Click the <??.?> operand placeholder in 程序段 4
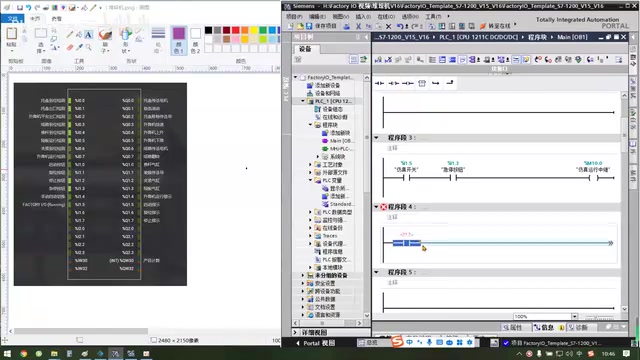This screenshot has height=360, width=640. point(407,235)
